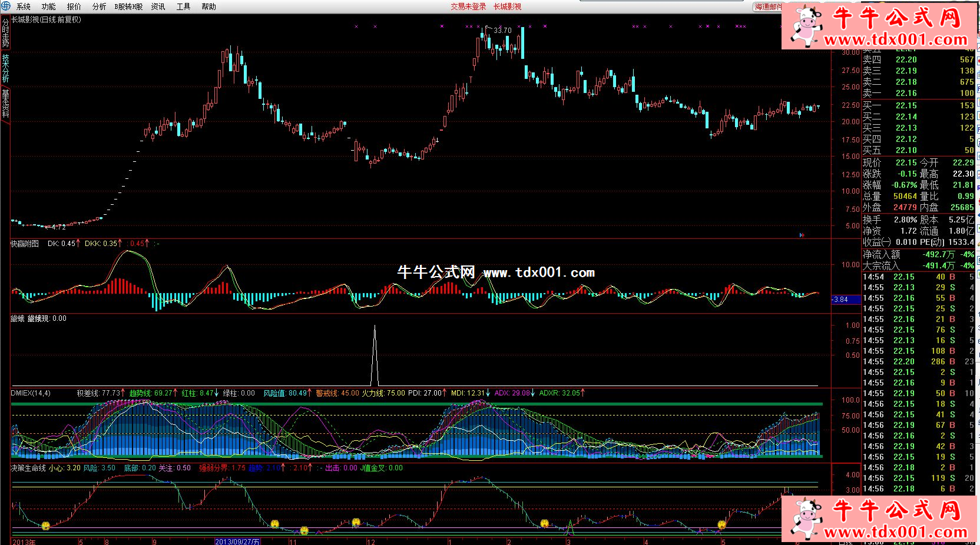Open the 分析 menu

click(100, 6)
